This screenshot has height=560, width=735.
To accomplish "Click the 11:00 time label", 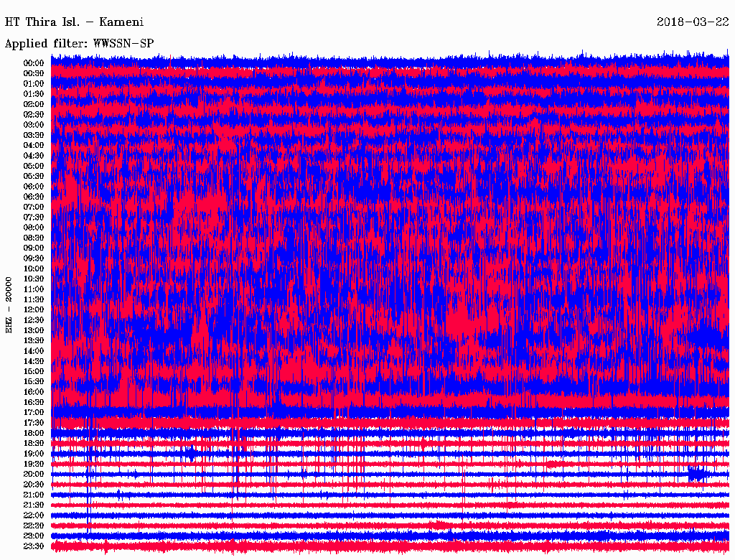I will point(34,289).
